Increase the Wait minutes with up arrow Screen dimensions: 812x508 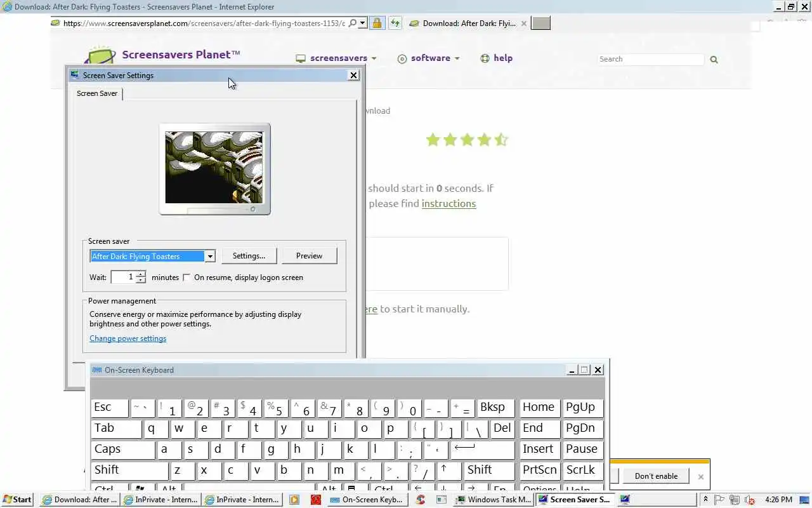[x=141, y=274]
